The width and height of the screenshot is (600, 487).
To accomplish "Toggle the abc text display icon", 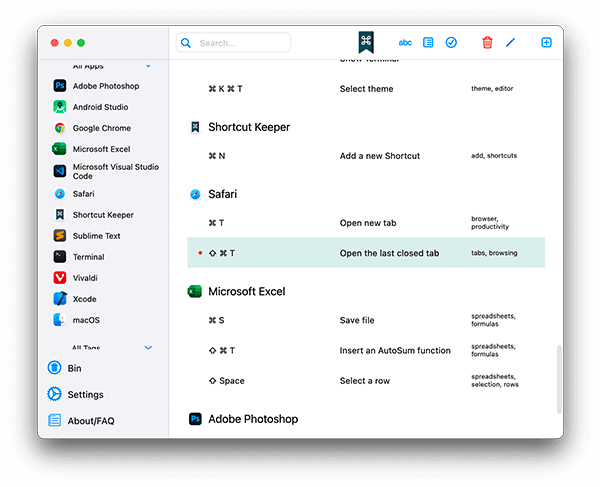I will pyautogui.click(x=405, y=42).
